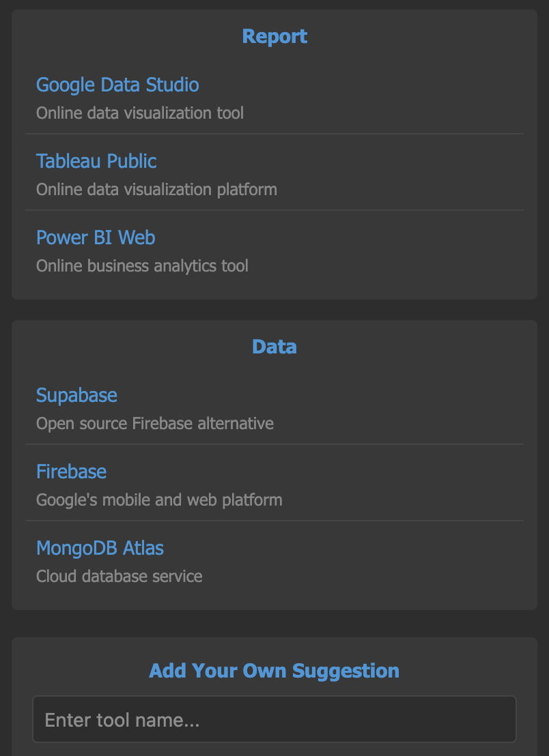
Task: Click the 'Google's mobile and web platform' text
Action: [159, 500]
